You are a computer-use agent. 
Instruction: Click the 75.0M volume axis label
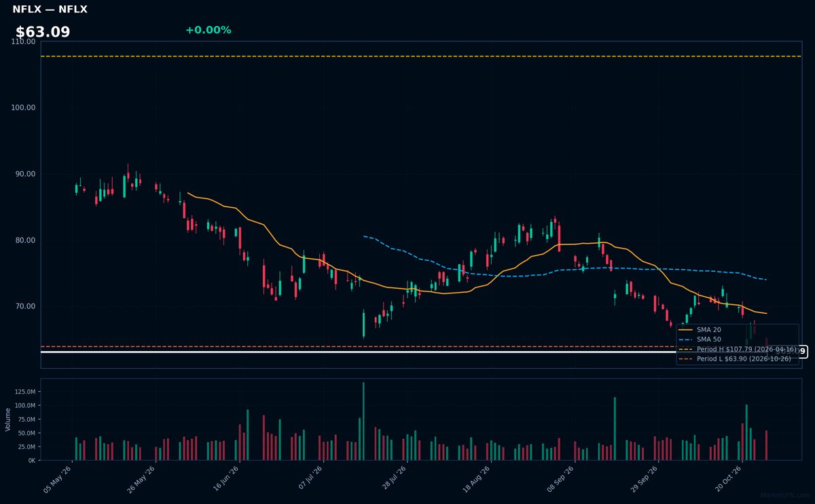pyautogui.click(x=26, y=419)
